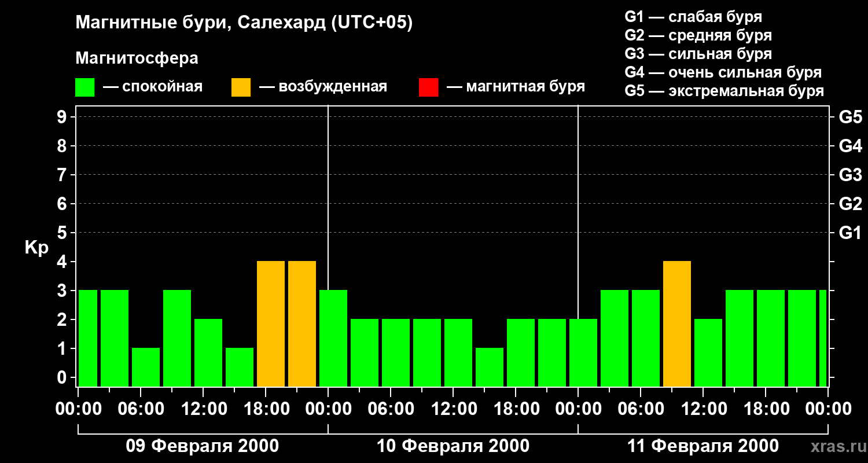Click the G3 label on right axis

[850, 175]
